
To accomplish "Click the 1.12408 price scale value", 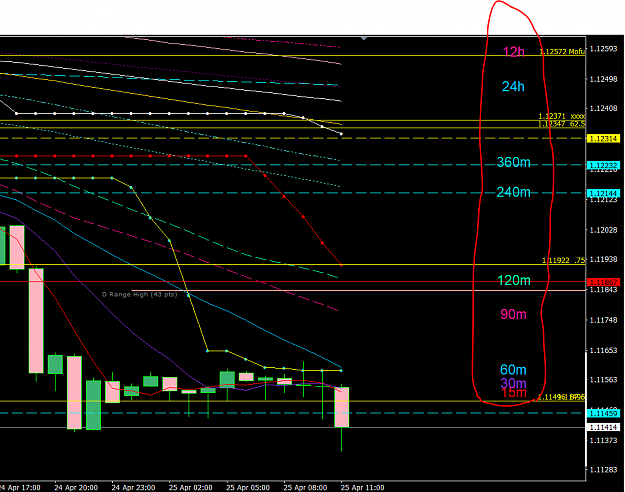I will [x=603, y=108].
